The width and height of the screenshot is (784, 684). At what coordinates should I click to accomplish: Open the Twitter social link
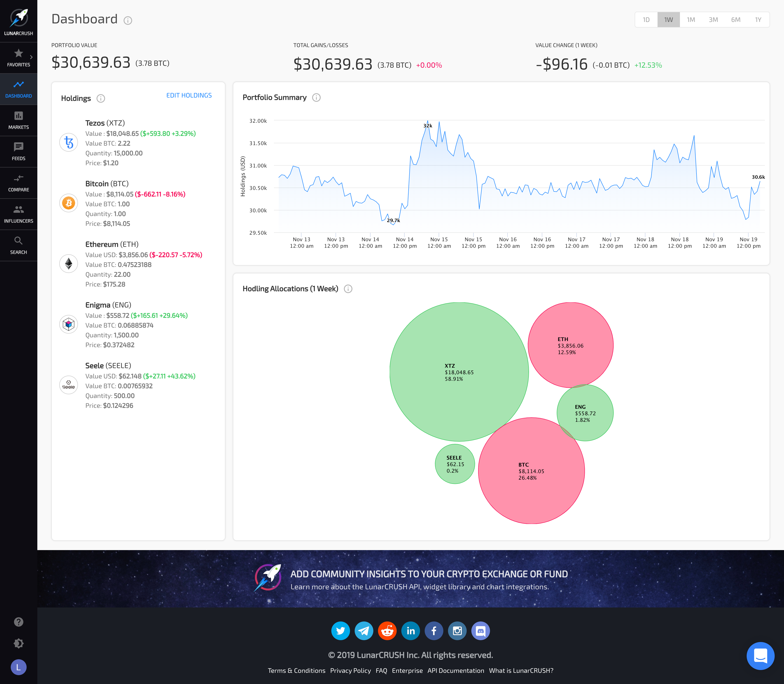point(340,631)
